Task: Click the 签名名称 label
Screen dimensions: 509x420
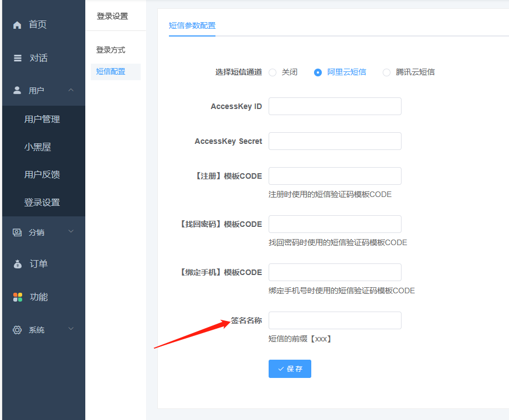Action: pyautogui.click(x=246, y=320)
